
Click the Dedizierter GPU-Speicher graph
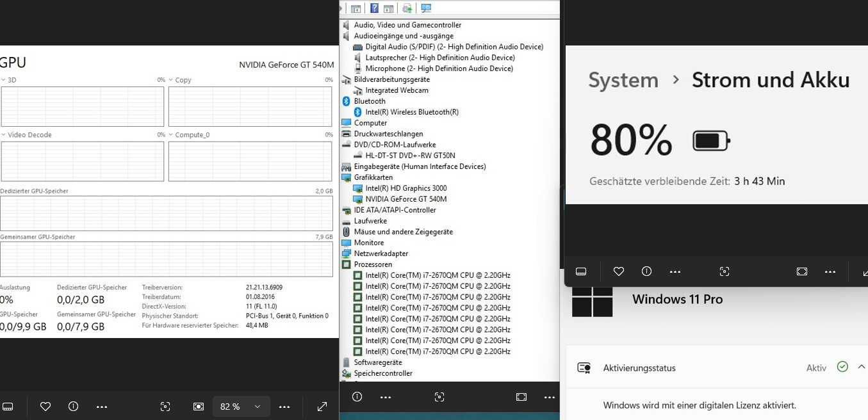tap(167, 213)
